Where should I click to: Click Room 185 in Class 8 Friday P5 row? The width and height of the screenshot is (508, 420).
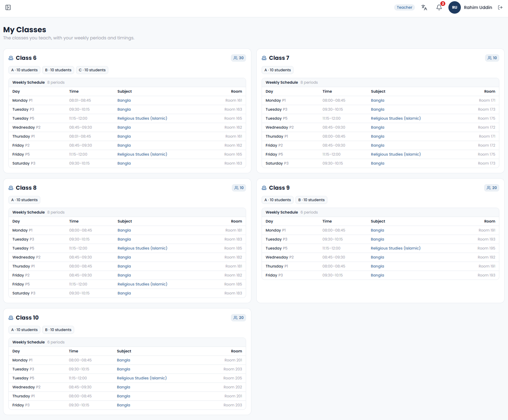[233, 284]
